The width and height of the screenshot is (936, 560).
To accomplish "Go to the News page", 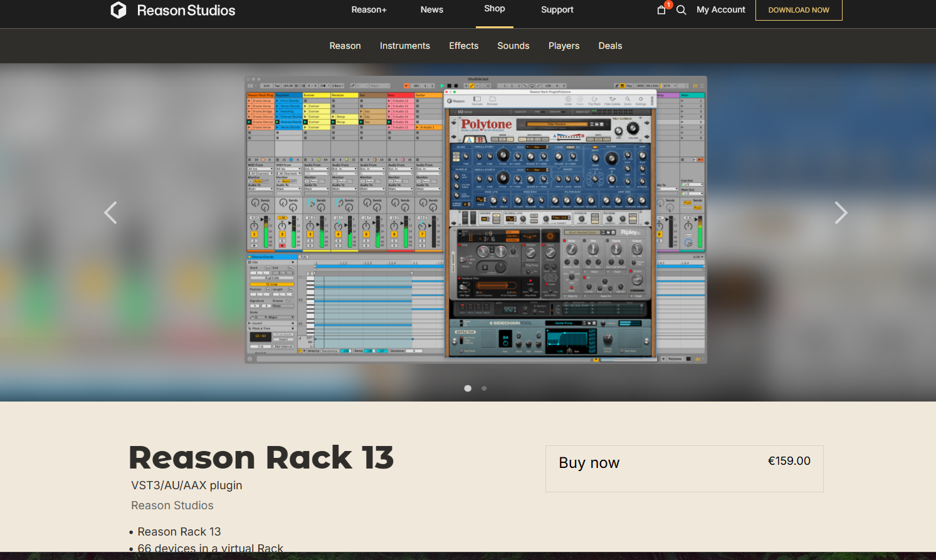I will 432,9.
